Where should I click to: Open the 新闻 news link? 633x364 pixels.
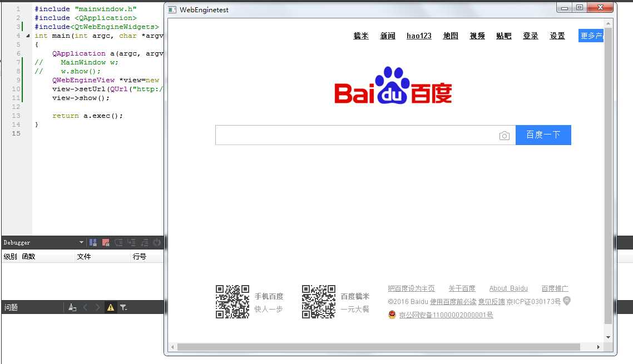[388, 36]
